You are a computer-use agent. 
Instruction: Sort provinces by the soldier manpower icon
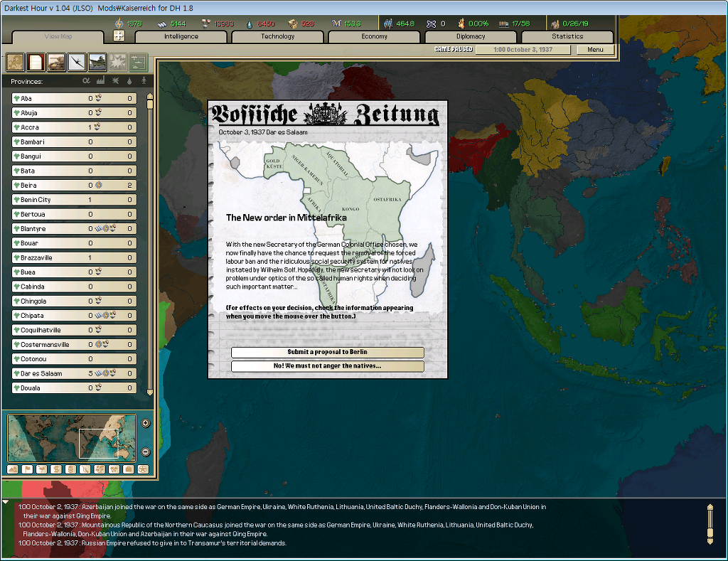pos(144,81)
